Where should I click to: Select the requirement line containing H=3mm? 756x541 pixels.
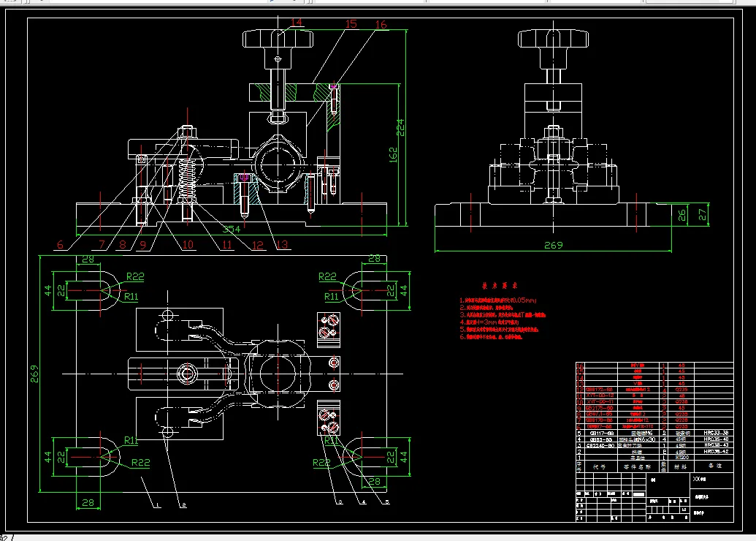pyautogui.click(x=489, y=322)
